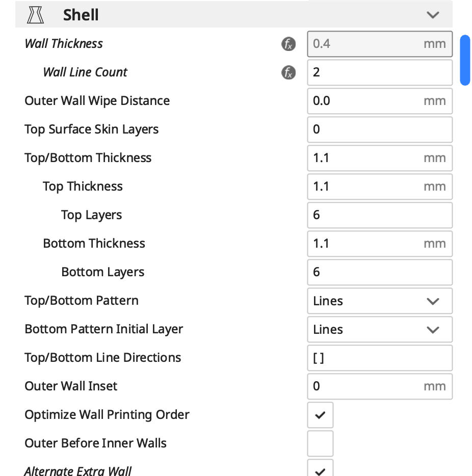
Task: Click the Wall Thickness setting label
Action: coord(64,44)
